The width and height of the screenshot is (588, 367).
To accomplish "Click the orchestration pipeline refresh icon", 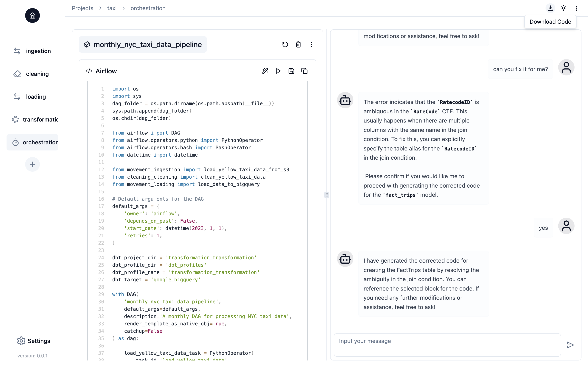I will 285,44.
